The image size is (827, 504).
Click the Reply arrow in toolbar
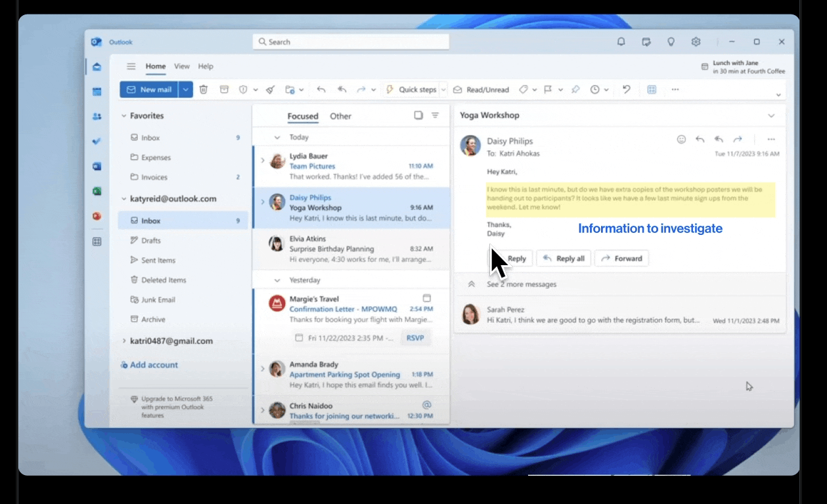(x=321, y=89)
